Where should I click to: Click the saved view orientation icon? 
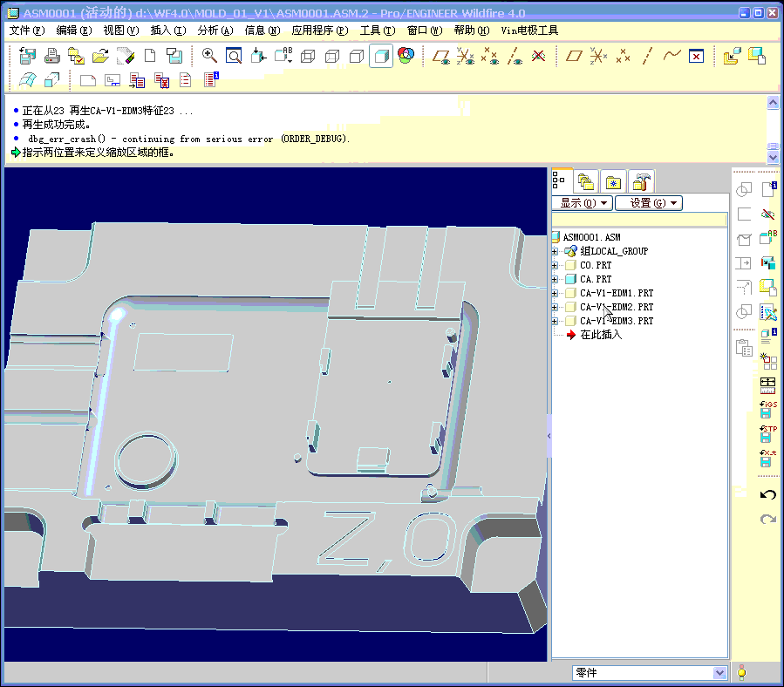tap(259, 56)
